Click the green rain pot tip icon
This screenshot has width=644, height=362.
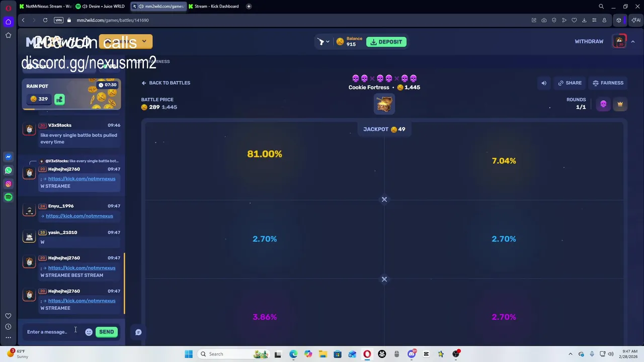(59, 100)
